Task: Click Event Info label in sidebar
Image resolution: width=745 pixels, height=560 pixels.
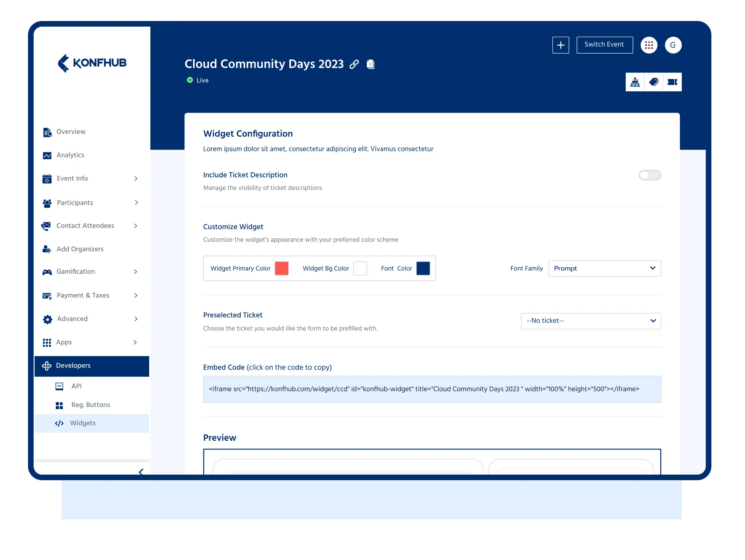Action: click(x=72, y=178)
